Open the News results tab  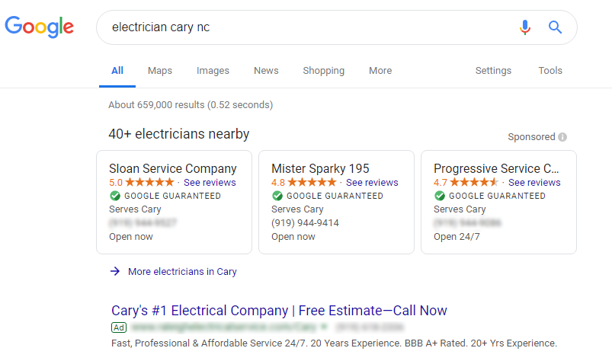coord(266,71)
